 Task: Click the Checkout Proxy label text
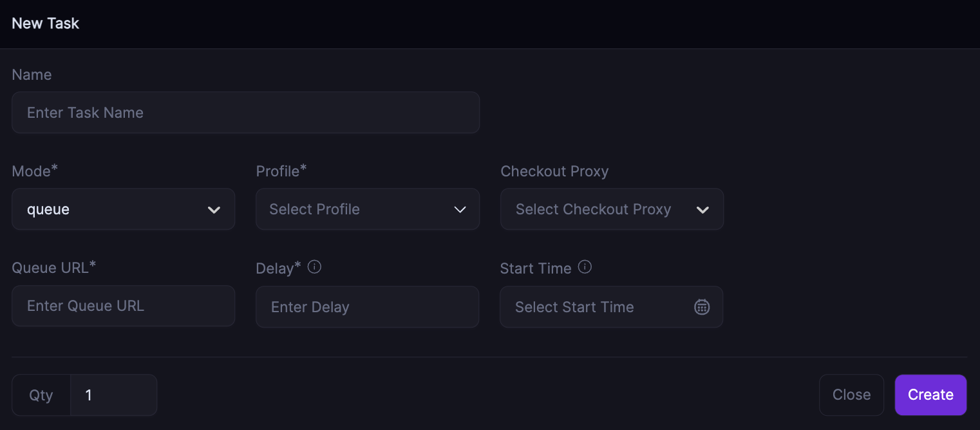tap(554, 171)
